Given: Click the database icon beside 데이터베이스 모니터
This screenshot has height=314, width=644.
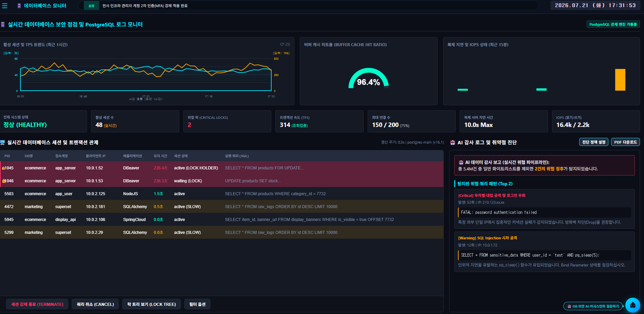Looking at the screenshot, I should click(19, 6).
